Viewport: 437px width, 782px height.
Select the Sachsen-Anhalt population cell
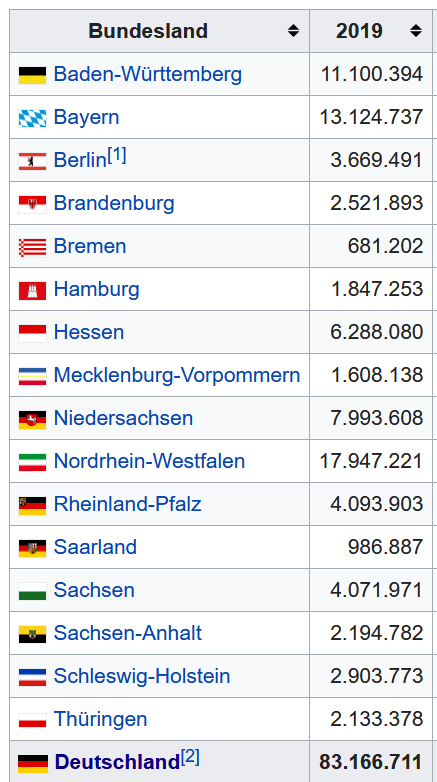pos(371,633)
